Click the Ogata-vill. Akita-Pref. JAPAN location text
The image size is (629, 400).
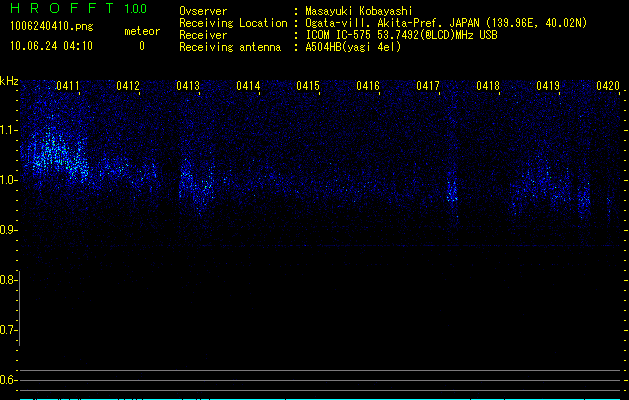click(x=446, y=23)
